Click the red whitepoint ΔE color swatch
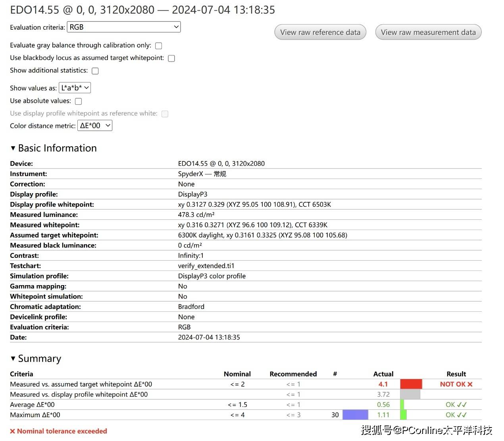504x441 pixels. pyautogui.click(x=411, y=384)
